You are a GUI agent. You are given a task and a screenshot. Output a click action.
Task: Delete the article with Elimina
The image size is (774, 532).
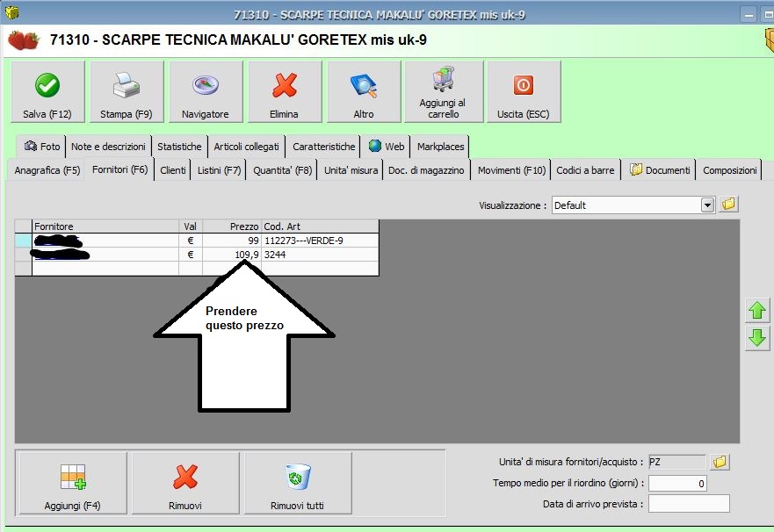(x=285, y=91)
